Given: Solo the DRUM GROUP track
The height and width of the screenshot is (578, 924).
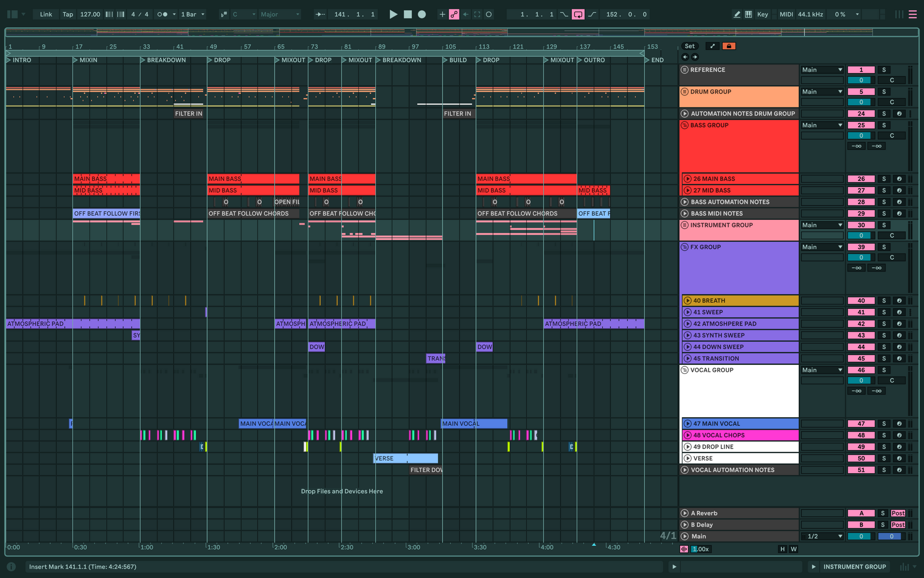Looking at the screenshot, I should (884, 92).
